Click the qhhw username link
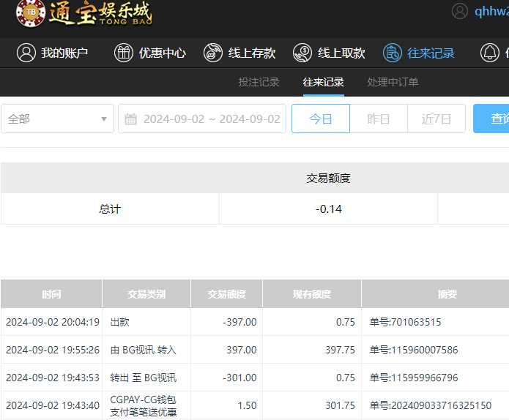 491,11
